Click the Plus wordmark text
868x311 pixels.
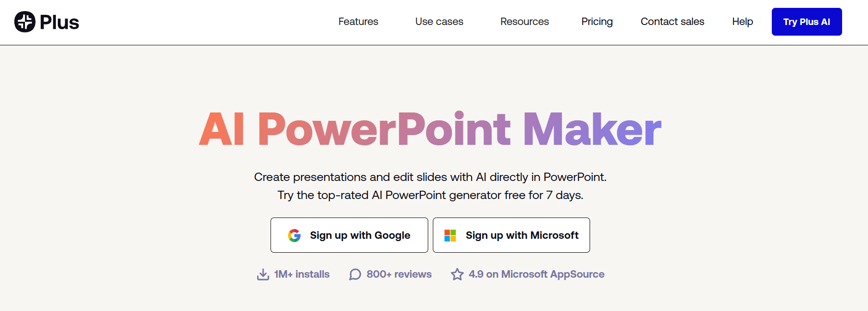(x=60, y=22)
